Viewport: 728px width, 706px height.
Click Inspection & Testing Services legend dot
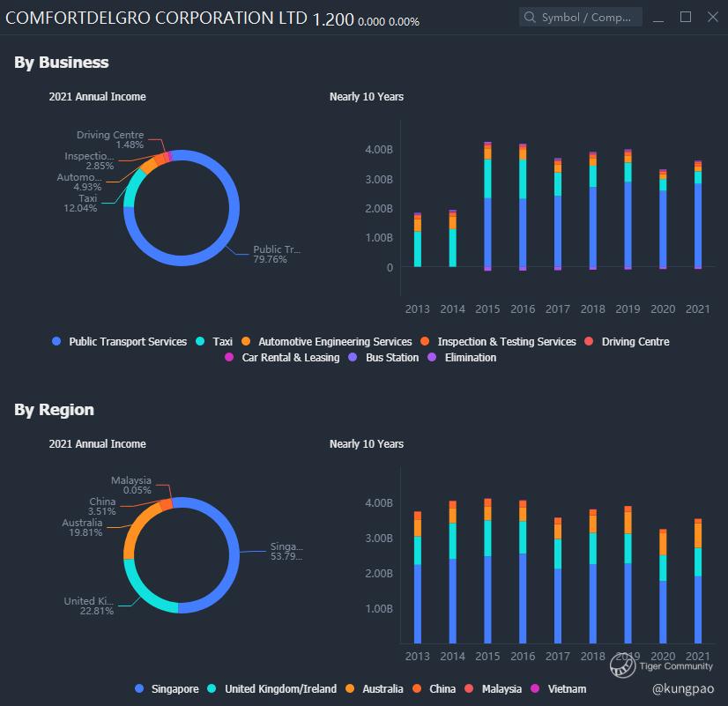coord(424,341)
